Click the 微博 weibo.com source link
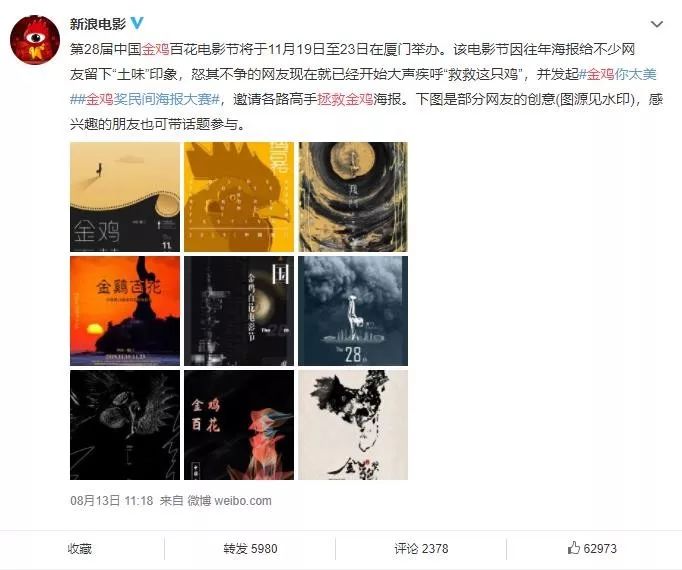Viewport: 682px width, 570px height. [x=229, y=500]
